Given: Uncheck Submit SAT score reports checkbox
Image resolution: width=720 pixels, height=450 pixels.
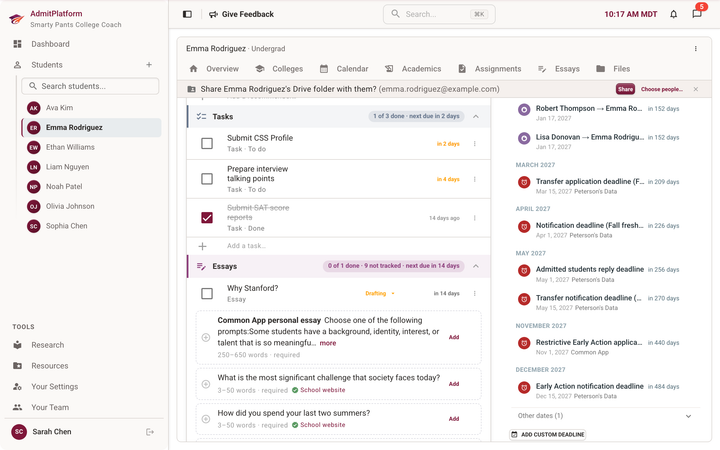Looking at the screenshot, I should click(x=207, y=218).
